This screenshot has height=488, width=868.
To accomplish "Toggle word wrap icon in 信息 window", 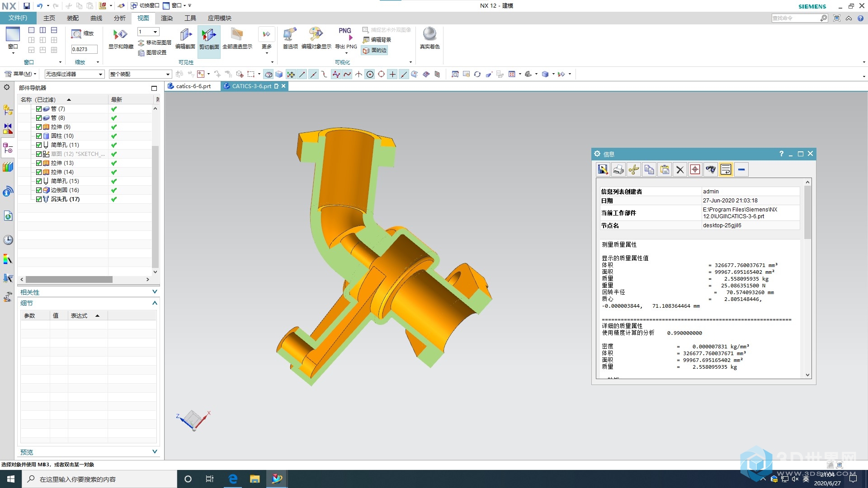I will (x=726, y=169).
